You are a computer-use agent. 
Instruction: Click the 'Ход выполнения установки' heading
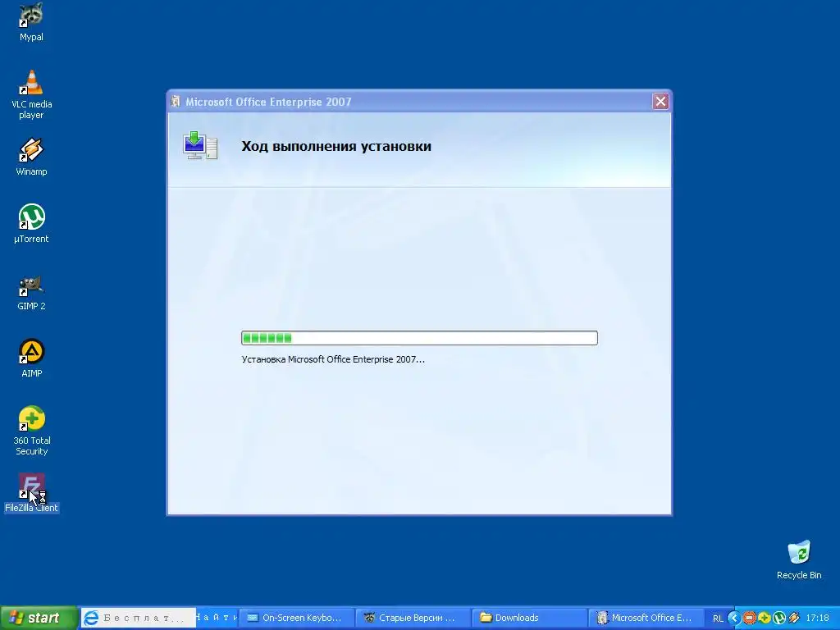pos(336,146)
